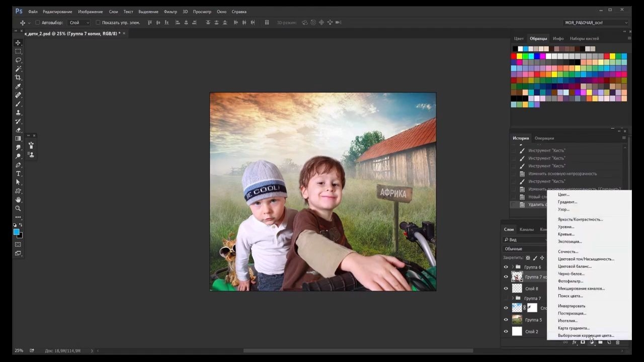The width and height of the screenshot is (644, 362).
Task: Hide the Группа 7 копия layer
Action: tap(506, 277)
